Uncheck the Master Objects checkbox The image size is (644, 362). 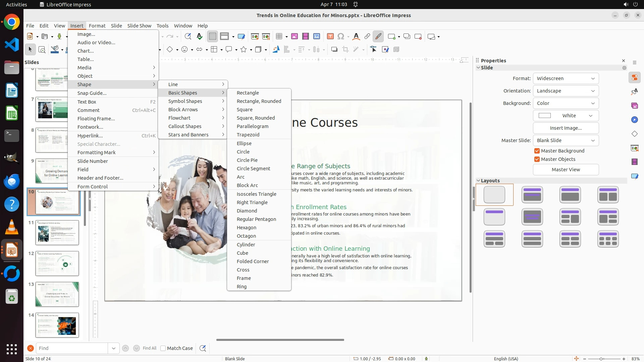tap(537, 159)
